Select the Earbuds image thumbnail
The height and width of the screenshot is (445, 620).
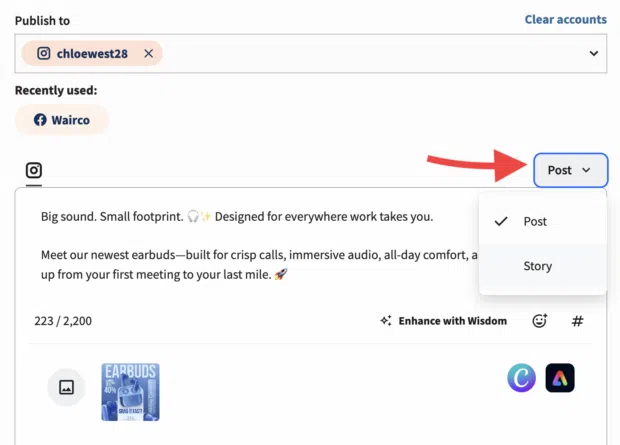pos(130,392)
